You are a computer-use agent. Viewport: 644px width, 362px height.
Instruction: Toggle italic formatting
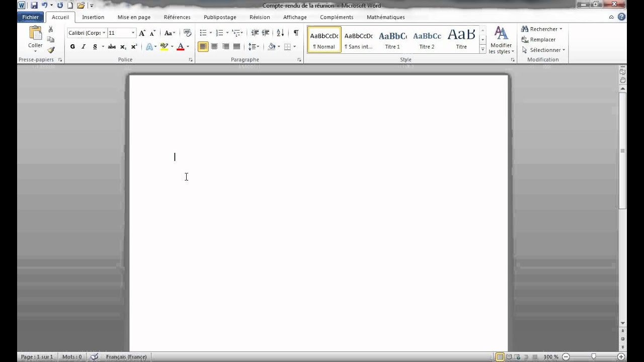click(x=84, y=46)
